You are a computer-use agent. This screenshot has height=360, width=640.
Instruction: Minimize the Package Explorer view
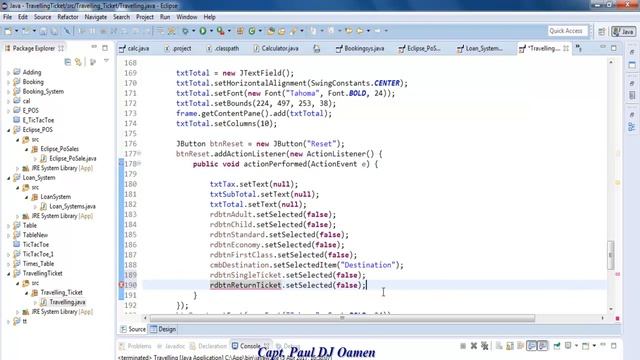pos(94,47)
